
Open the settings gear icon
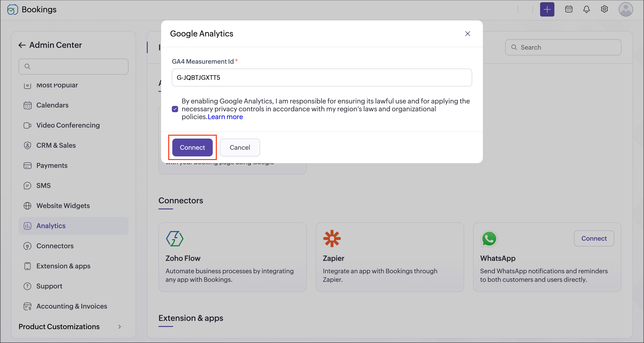pos(604,10)
